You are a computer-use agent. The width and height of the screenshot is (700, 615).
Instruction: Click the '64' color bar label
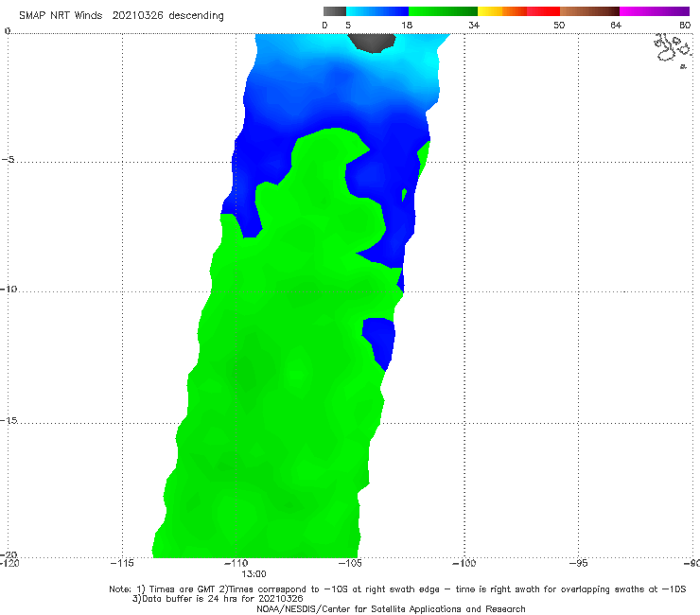pos(616,25)
